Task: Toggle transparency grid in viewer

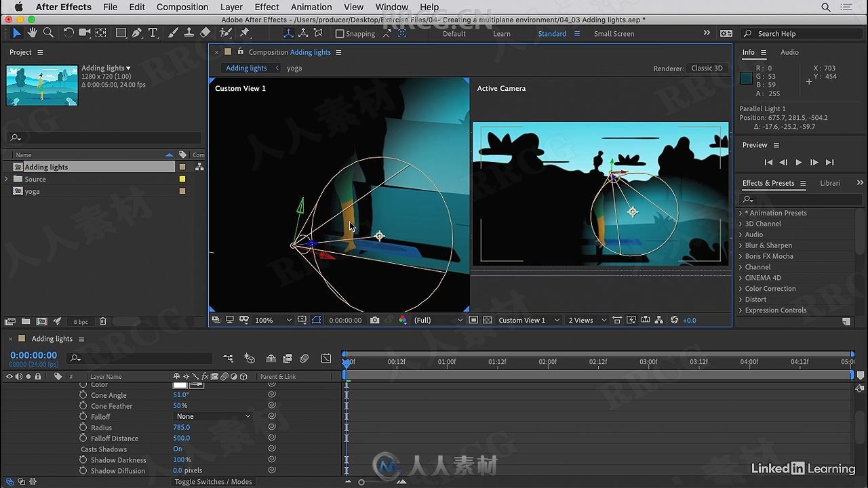Action: coord(488,320)
